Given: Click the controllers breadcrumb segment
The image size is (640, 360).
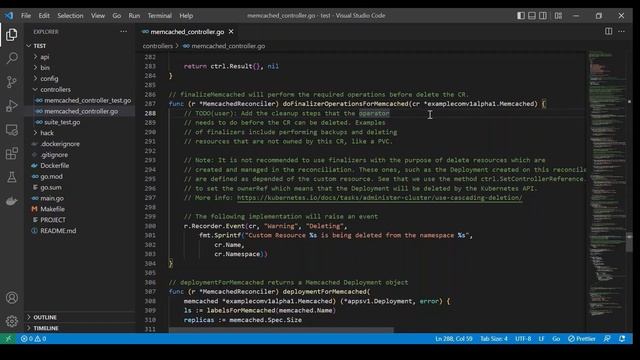Looking at the screenshot, I should 158,46.
